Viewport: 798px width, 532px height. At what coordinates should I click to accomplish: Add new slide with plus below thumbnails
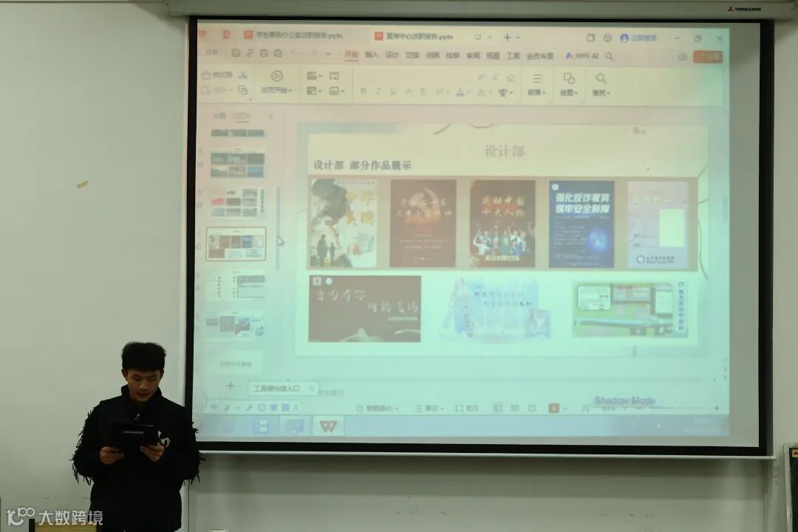pyautogui.click(x=230, y=386)
